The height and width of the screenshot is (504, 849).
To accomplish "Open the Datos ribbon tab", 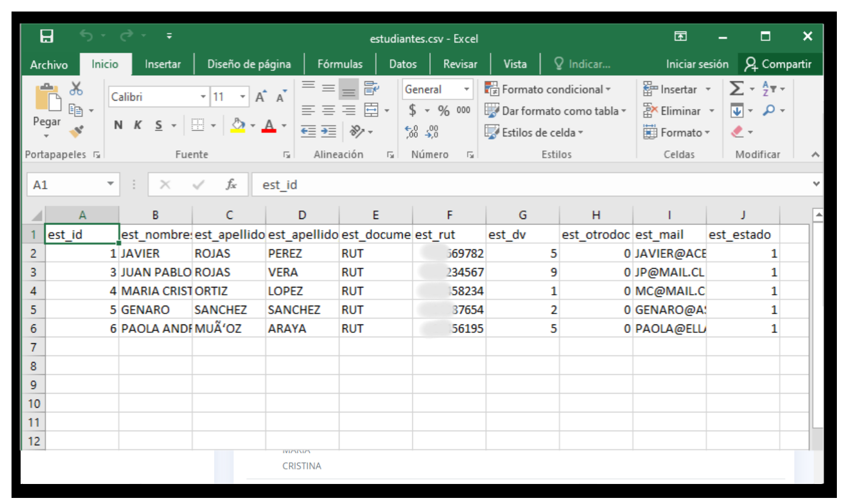I will (x=403, y=64).
